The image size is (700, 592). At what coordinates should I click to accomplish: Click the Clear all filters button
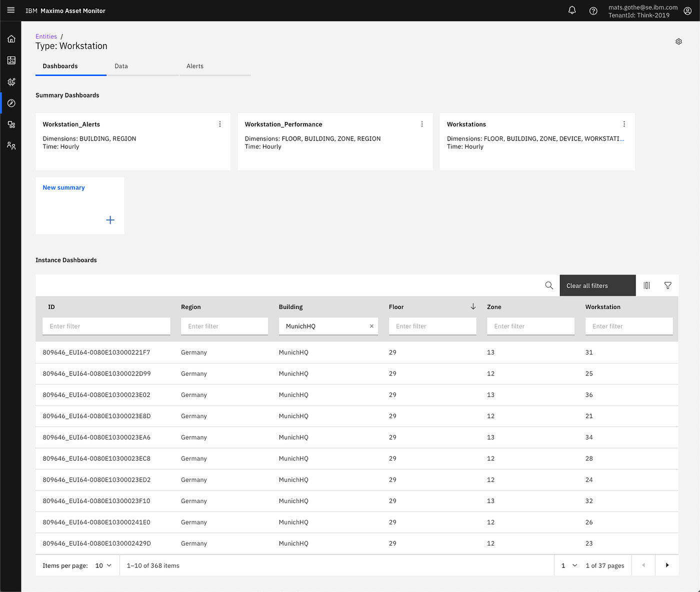[597, 285]
